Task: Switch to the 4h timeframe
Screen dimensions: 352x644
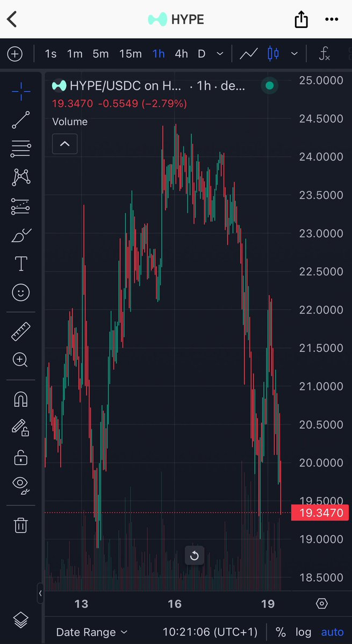Action: point(182,54)
